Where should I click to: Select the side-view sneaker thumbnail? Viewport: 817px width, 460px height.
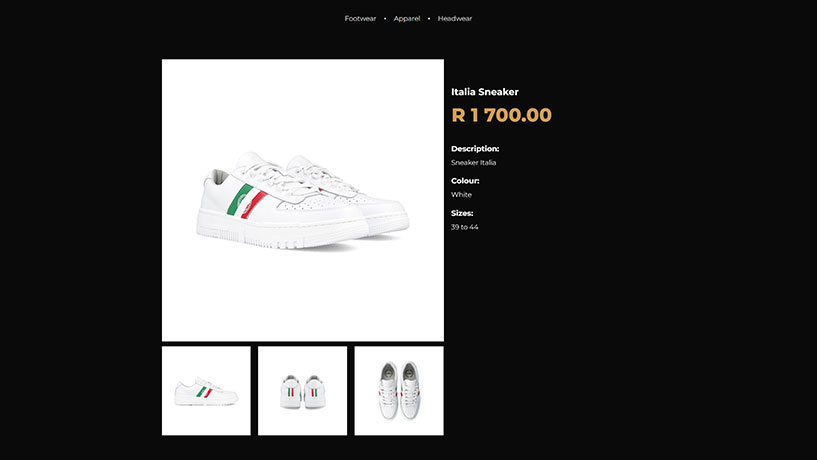tap(206, 391)
